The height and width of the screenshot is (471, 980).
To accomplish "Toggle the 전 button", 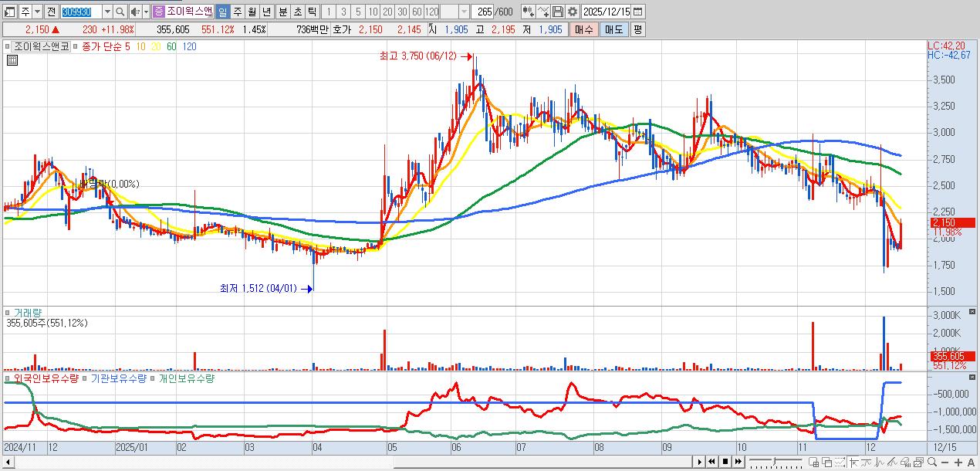I will [50, 12].
